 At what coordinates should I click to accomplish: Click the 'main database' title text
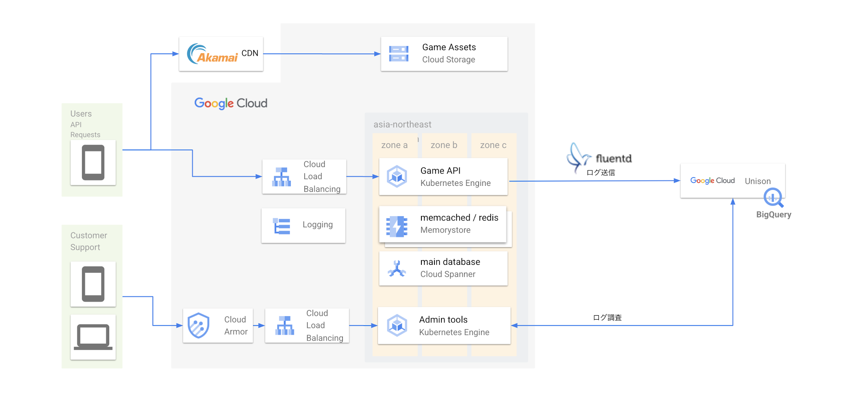pyautogui.click(x=450, y=262)
